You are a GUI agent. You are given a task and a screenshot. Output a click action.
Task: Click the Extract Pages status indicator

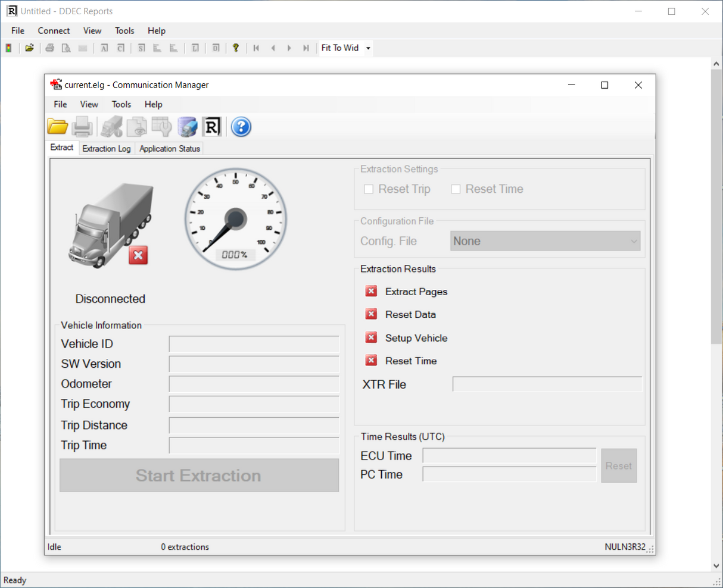tap(370, 291)
